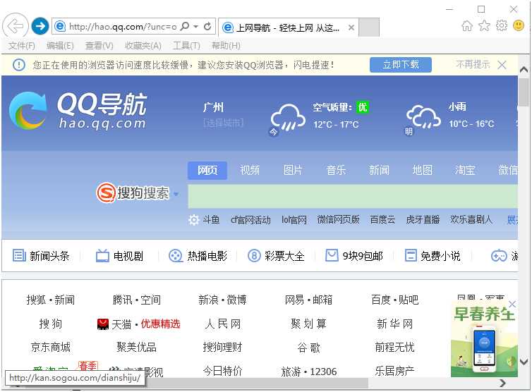Screen dimensions: 532x392
Task: Switch to 淘宝 search tab
Action: click(x=465, y=170)
